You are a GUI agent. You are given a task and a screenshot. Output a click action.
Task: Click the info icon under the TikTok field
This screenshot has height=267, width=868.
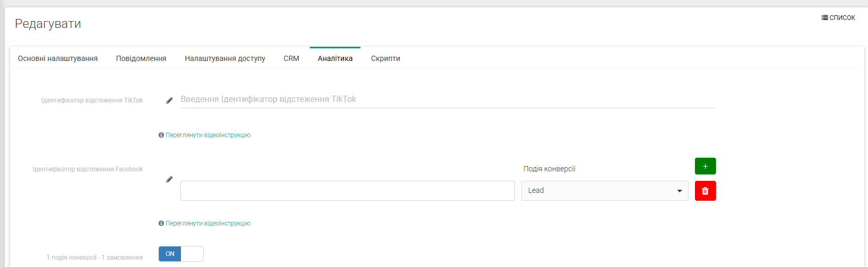point(161,135)
